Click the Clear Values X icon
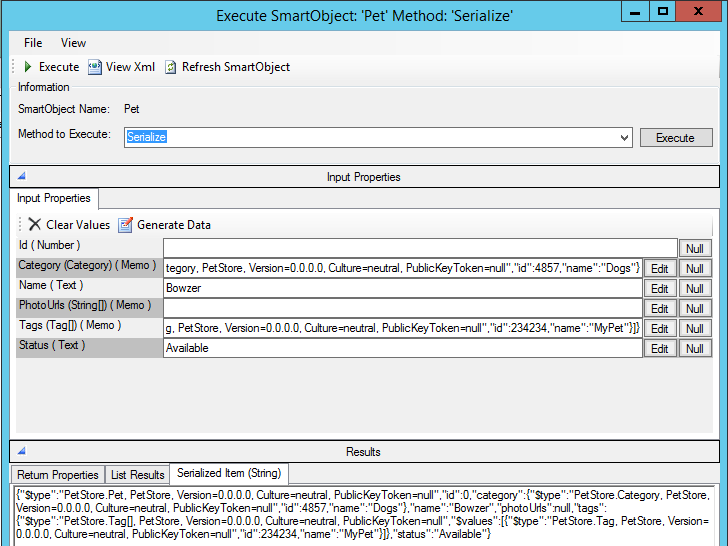The height and width of the screenshot is (546, 728). (x=35, y=225)
